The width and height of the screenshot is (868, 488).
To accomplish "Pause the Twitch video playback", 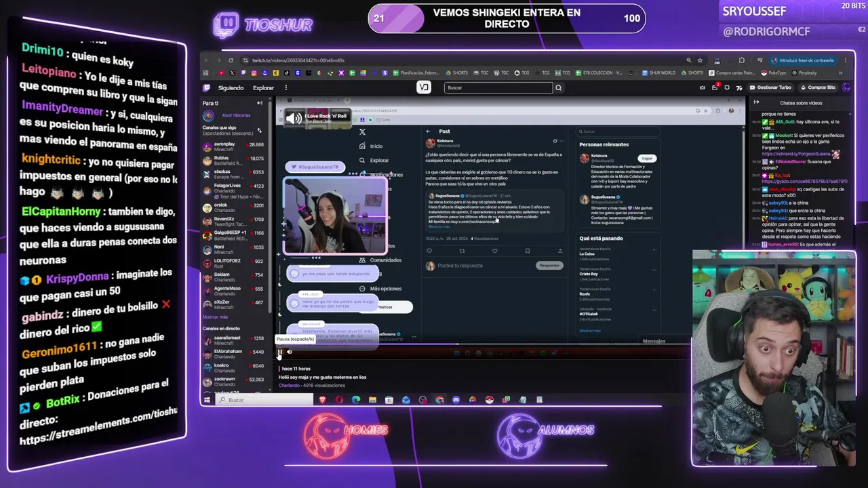I will tap(279, 352).
